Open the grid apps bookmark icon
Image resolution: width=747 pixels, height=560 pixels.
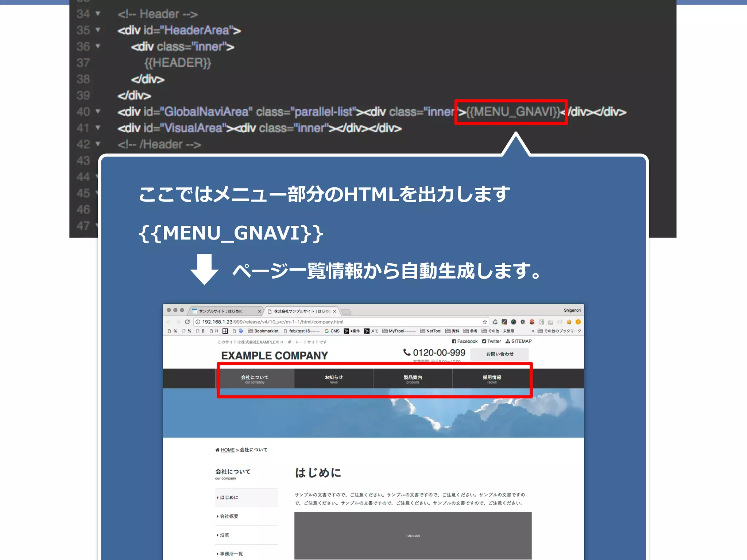[x=225, y=331]
